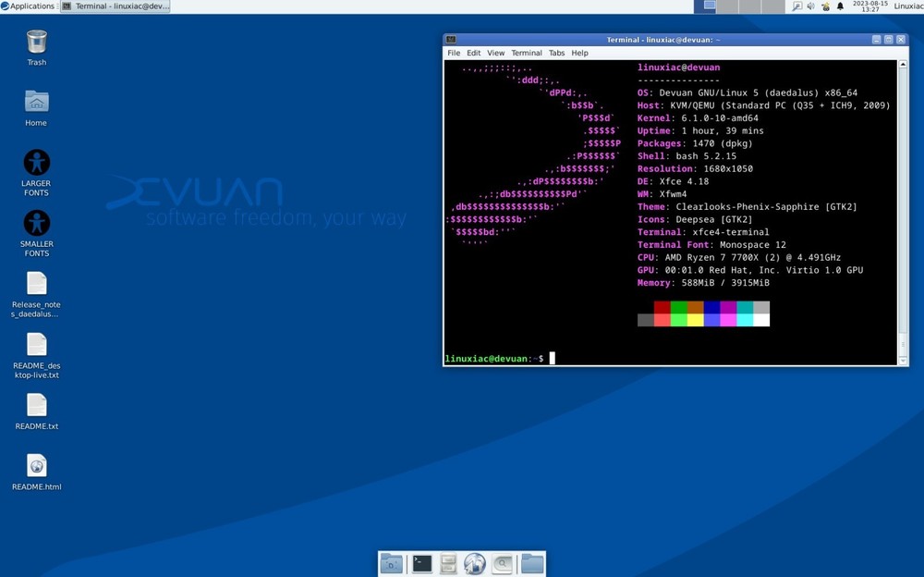
Task: Click the magenta swatch in the fastfetch palette
Action: [727, 309]
